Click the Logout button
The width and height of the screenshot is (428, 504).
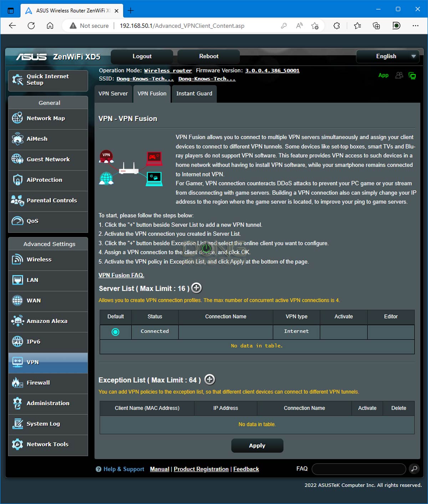[x=142, y=56]
